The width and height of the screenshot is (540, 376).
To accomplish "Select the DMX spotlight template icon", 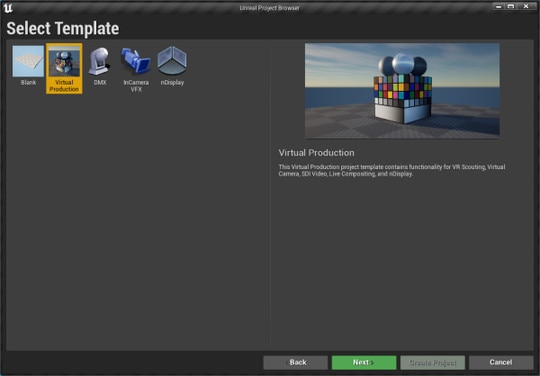I will pos(100,61).
